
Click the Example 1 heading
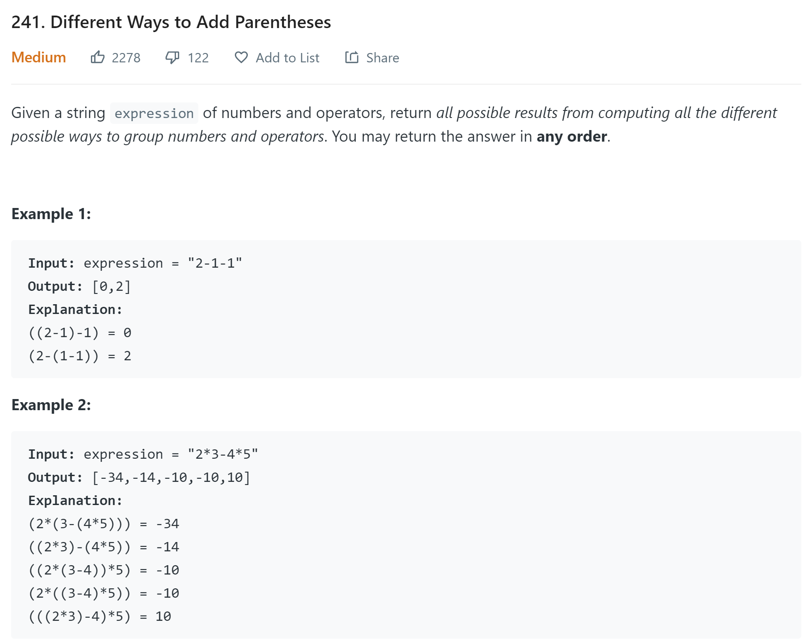[51, 214]
